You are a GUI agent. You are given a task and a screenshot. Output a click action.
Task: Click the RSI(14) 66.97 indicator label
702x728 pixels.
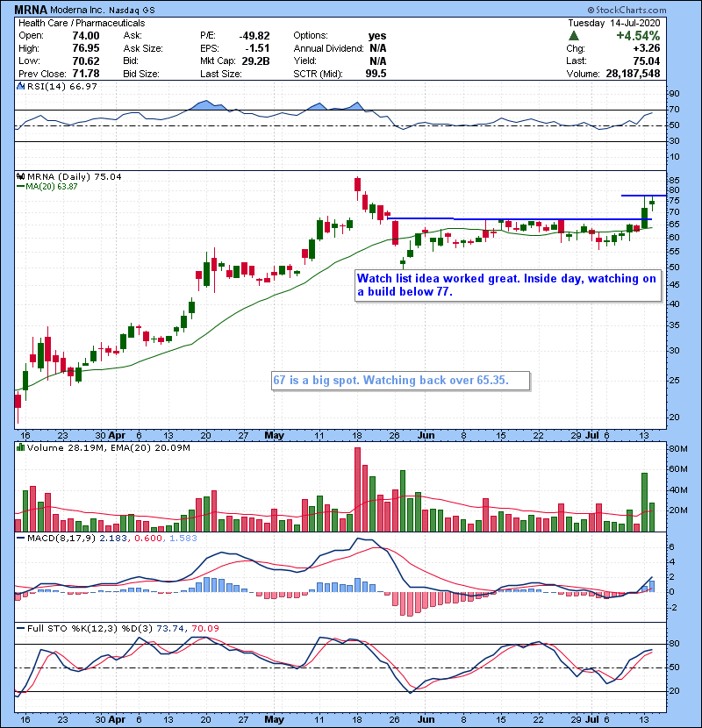point(61,86)
